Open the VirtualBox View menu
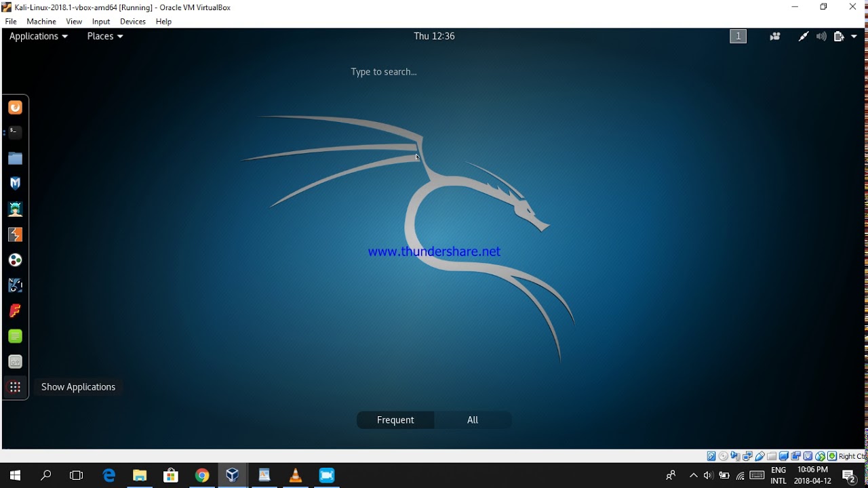This screenshot has height=488, width=868. (74, 22)
